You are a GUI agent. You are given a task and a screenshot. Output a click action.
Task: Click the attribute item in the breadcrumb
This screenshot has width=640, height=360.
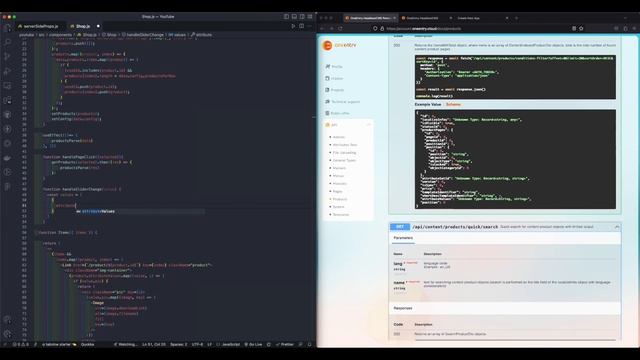201,35
